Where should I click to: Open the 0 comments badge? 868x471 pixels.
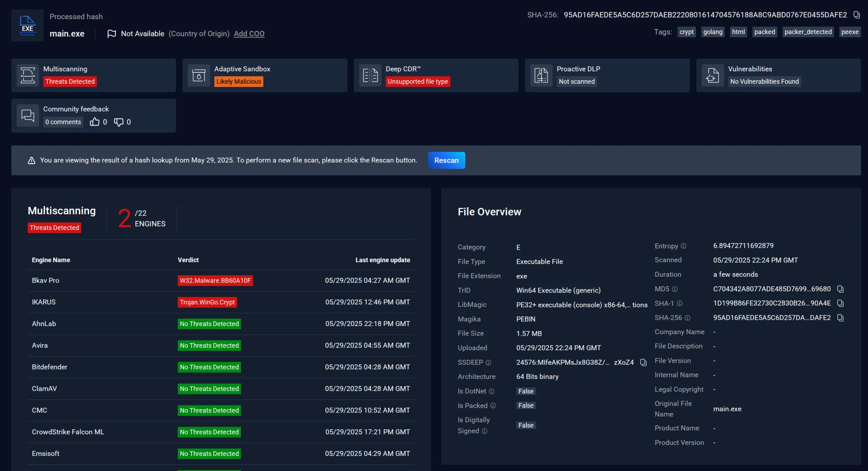pos(63,122)
